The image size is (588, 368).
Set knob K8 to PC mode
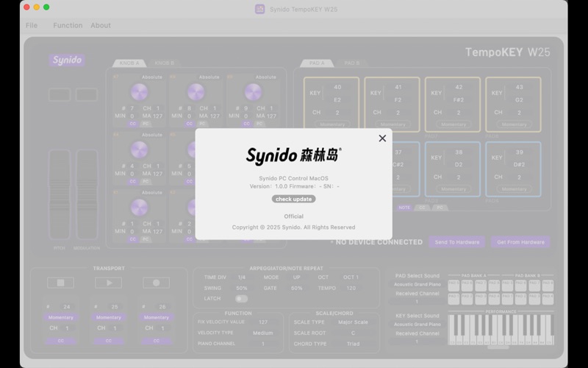point(203,124)
